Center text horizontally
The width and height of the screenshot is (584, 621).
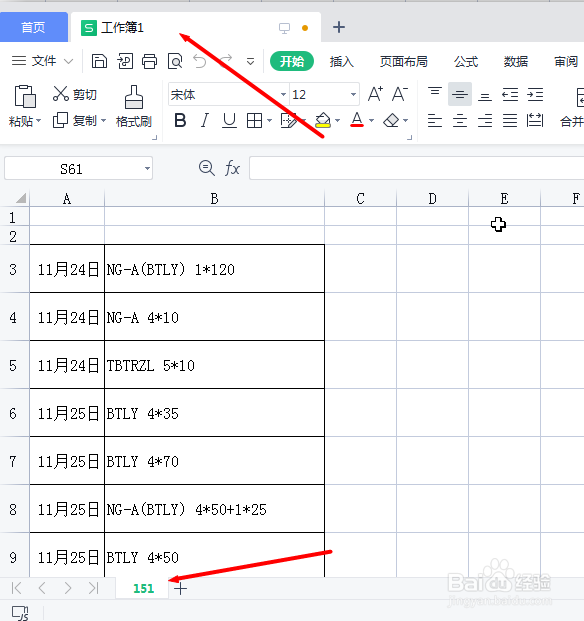(460, 120)
